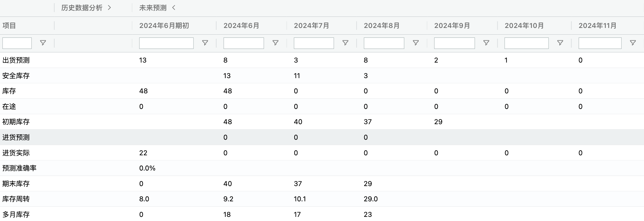Open filter icon for 2024年8月 column

(x=416, y=43)
